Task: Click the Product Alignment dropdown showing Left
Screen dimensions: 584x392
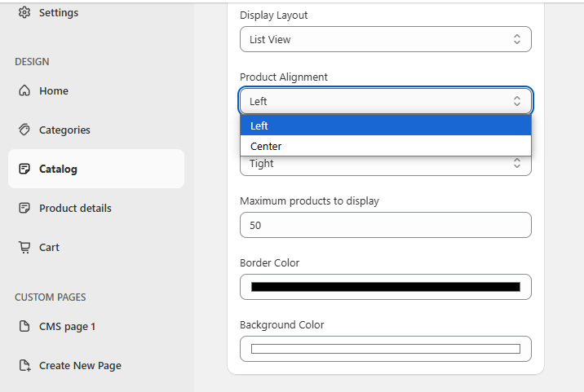Action: click(386, 101)
